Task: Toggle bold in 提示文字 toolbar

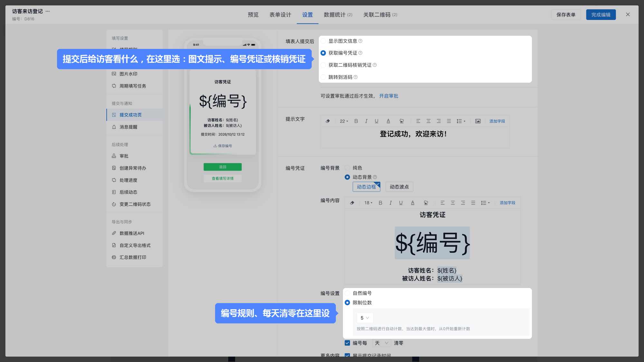Action: point(356,121)
